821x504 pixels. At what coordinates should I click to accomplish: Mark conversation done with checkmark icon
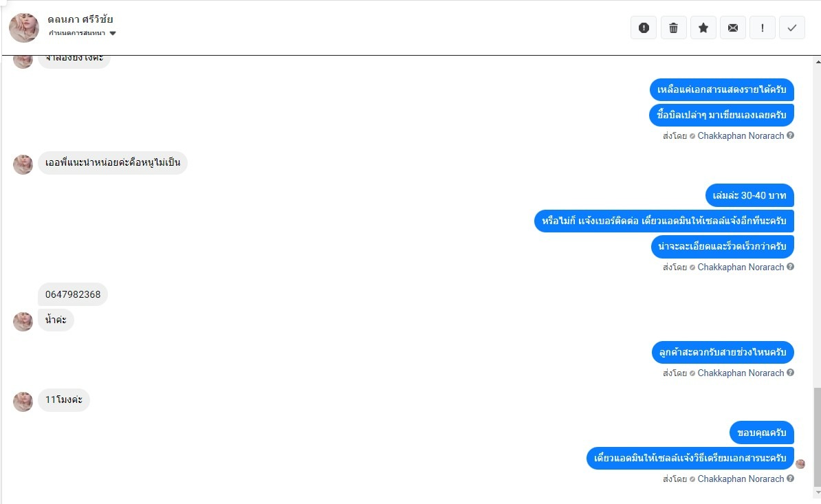pyautogui.click(x=792, y=28)
